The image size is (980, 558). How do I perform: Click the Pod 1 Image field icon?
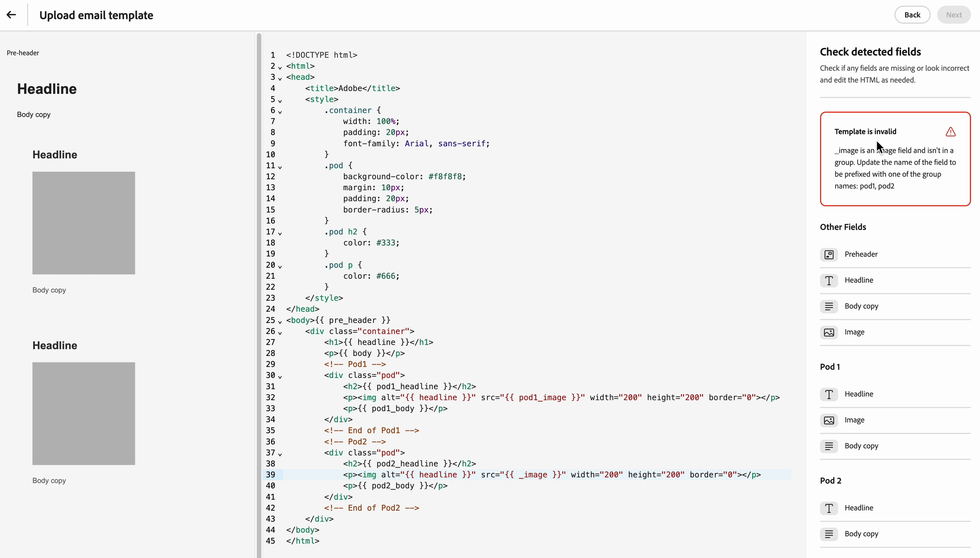[x=829, y=420]
